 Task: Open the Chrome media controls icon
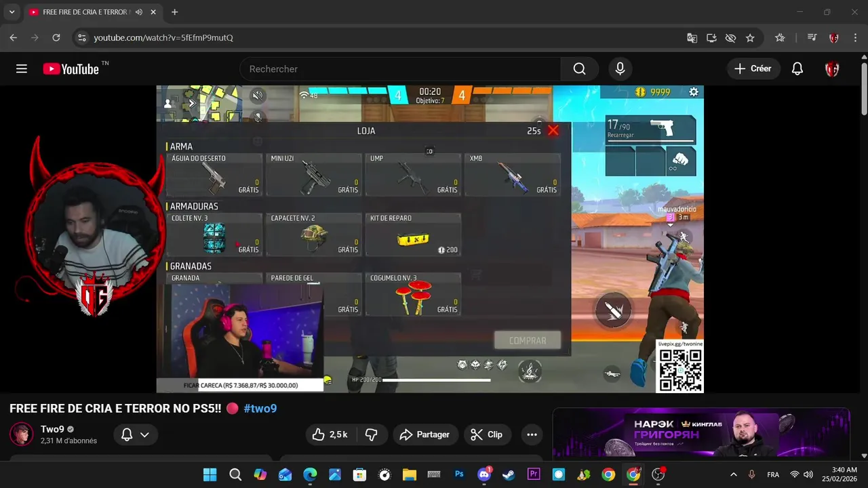tap(812, 38)
